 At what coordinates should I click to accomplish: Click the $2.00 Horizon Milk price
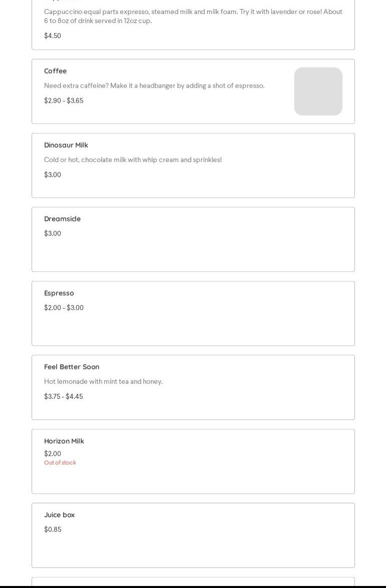click(53, 454)
